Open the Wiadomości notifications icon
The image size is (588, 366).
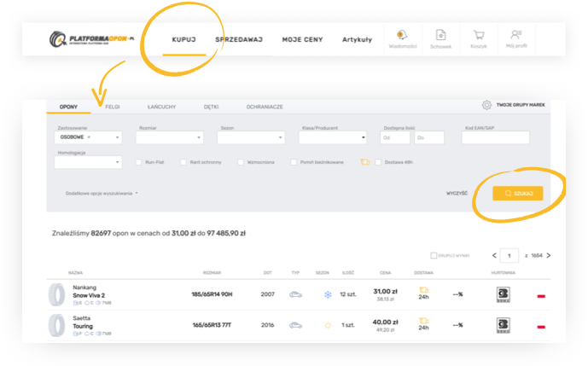click(x=401, y=36)
